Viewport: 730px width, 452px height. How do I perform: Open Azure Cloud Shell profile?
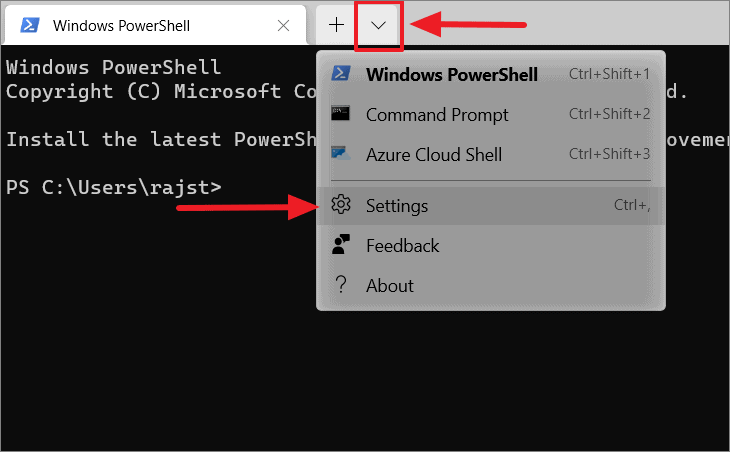pyautogui.click(x=491, y=155)
